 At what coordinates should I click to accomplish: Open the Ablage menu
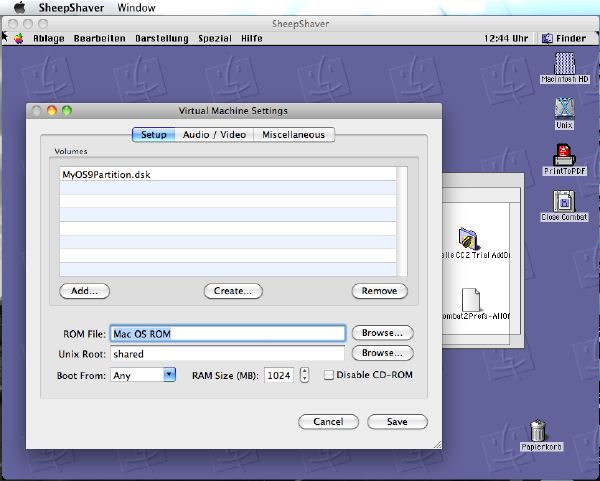pyautogui.click(x=49, y=38)
